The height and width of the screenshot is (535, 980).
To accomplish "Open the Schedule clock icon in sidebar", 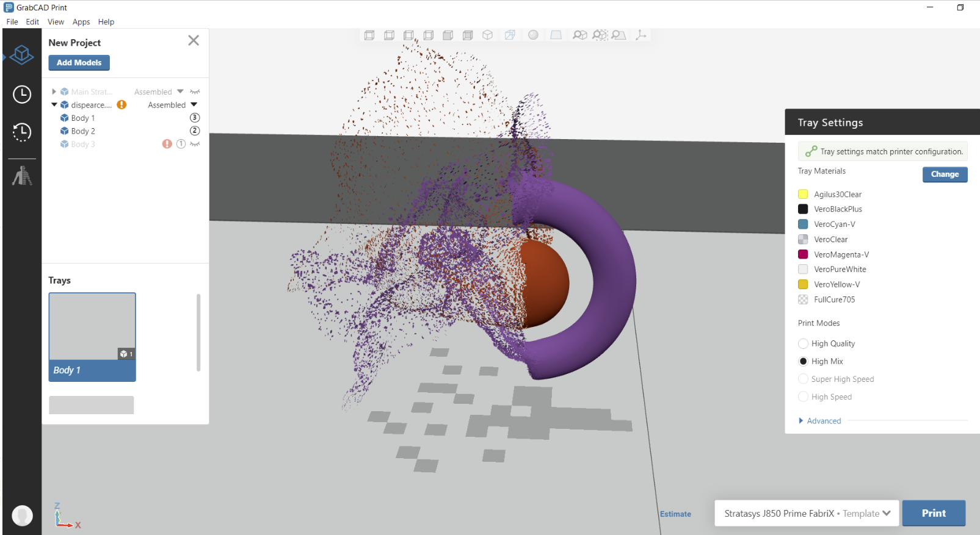I will click(22, 95).
